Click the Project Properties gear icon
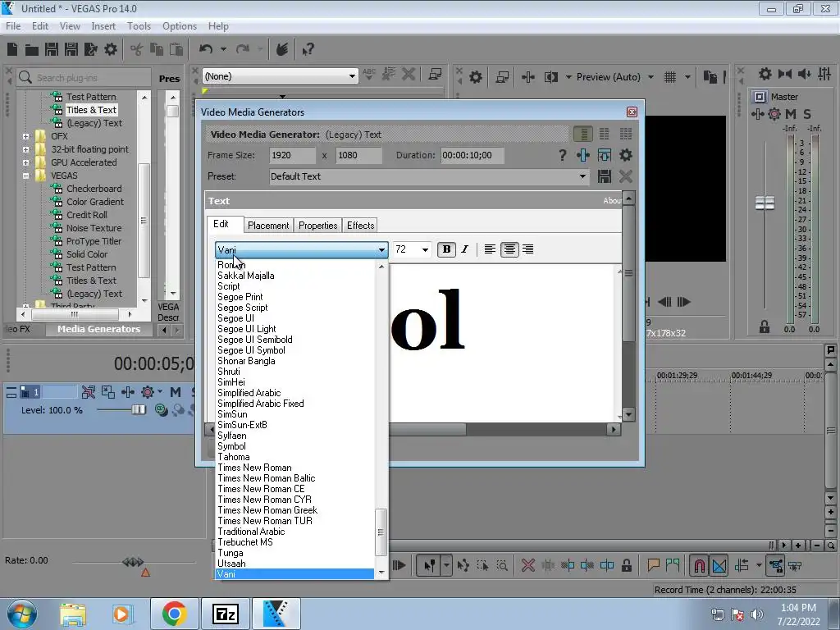The width and height of the screenshot is (840, 630). pyautogui.click(x=111, y=49)
